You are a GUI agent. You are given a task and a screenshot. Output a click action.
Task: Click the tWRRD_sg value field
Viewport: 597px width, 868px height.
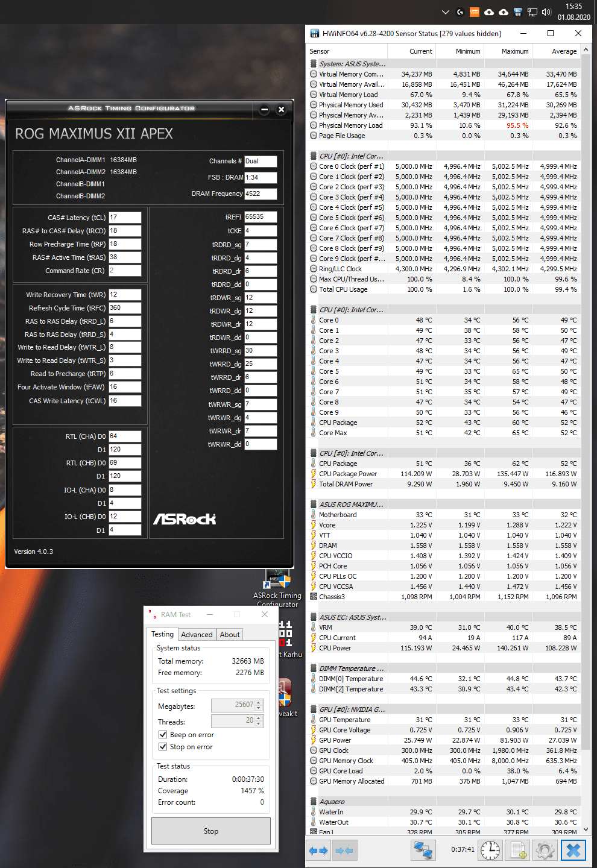click(x=261, y=351)
